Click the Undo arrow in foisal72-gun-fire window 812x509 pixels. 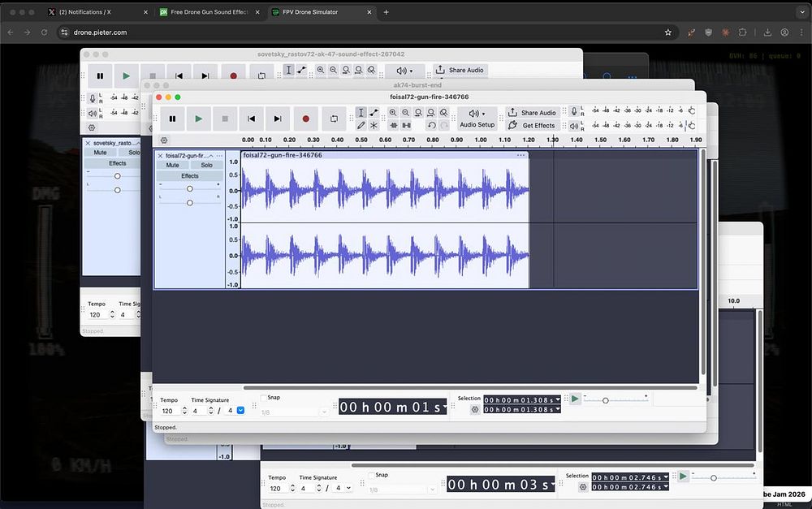(x=431, y=126)
